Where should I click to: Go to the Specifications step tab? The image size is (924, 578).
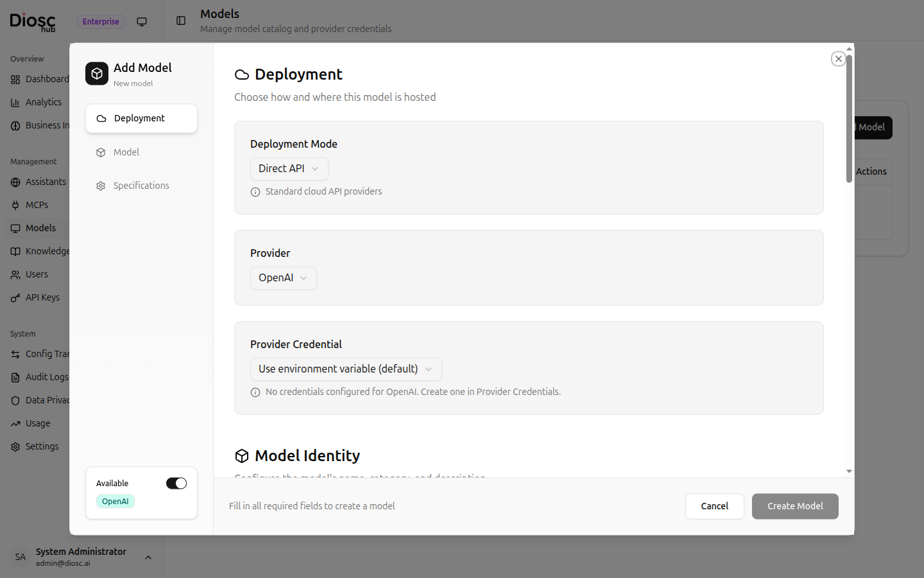(x=141, y=186)
